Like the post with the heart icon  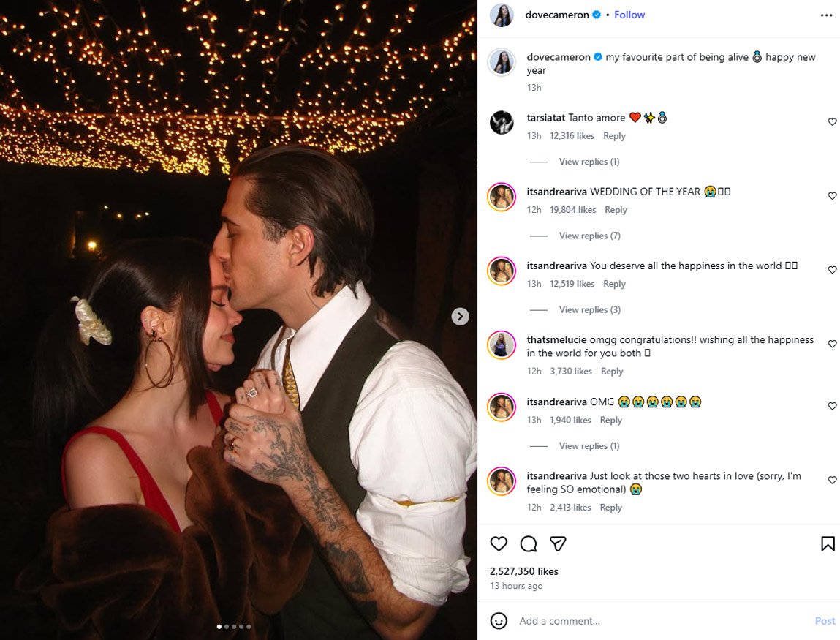click(499, 543)
